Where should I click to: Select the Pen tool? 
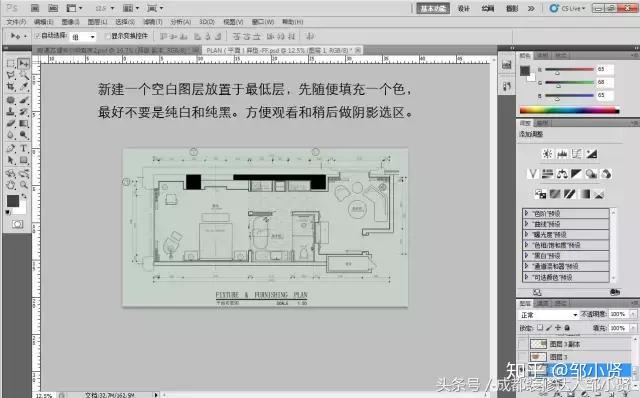pos(11,149)
